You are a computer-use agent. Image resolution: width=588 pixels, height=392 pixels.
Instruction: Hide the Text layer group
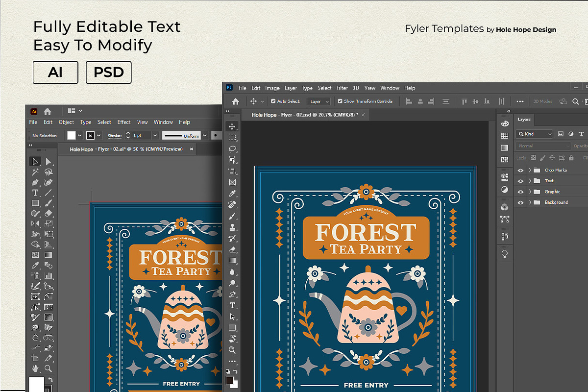pos(520,181)
